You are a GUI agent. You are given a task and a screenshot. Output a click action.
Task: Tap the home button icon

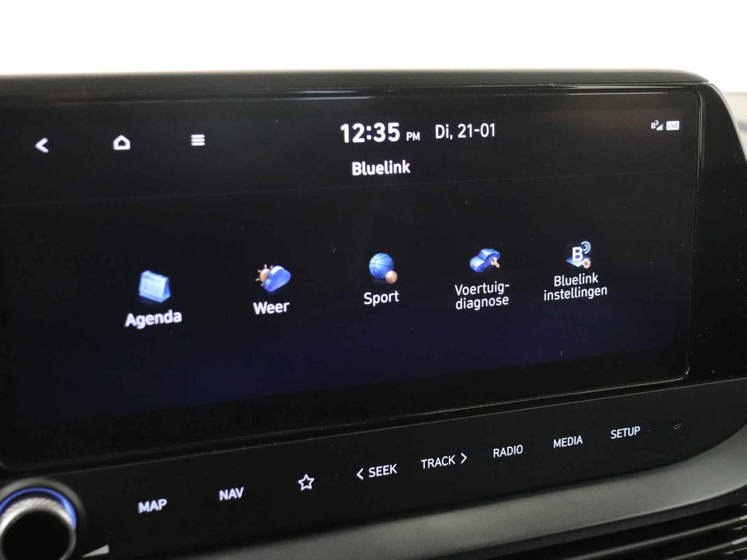pos(122,143)
